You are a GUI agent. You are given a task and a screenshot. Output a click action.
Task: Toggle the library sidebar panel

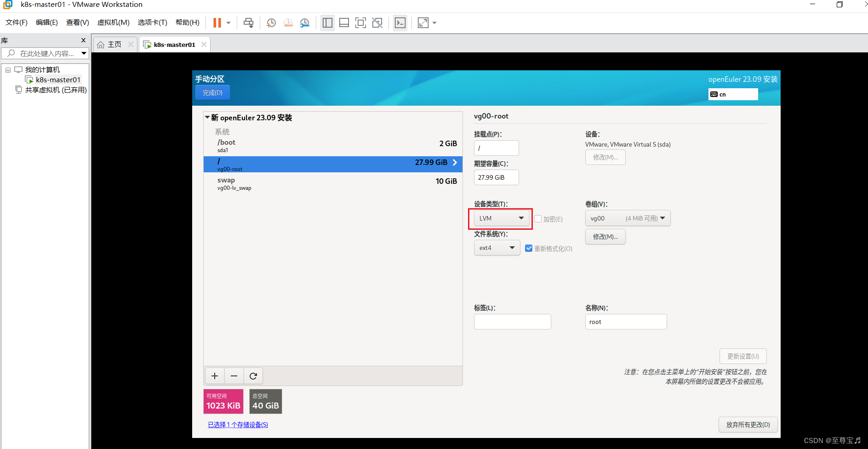coord(327,22)
